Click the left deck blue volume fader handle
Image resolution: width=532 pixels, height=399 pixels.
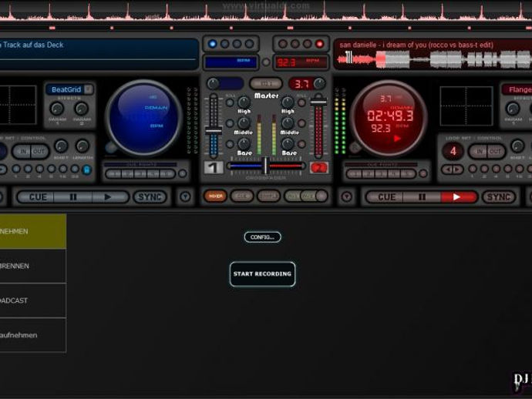pyautogui.click(x=214, y=130)
